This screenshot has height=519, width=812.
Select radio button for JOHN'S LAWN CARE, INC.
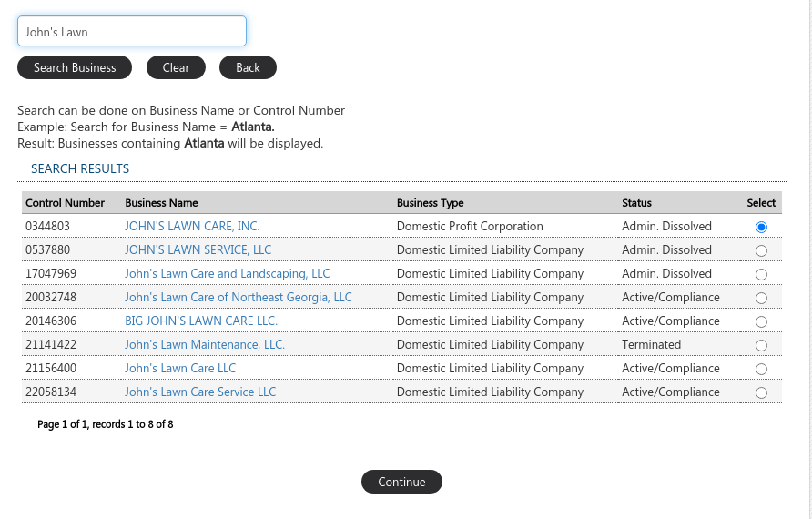tap(761, 227)
